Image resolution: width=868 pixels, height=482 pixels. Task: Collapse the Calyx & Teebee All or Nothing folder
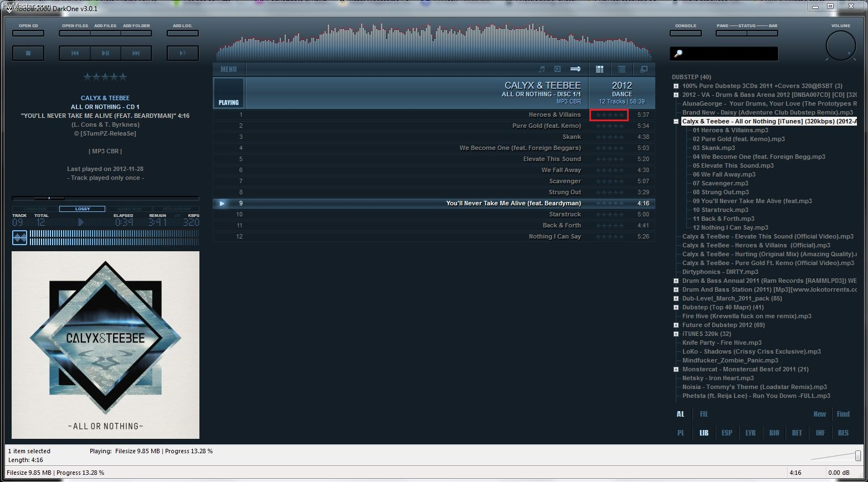coord(676,121)
